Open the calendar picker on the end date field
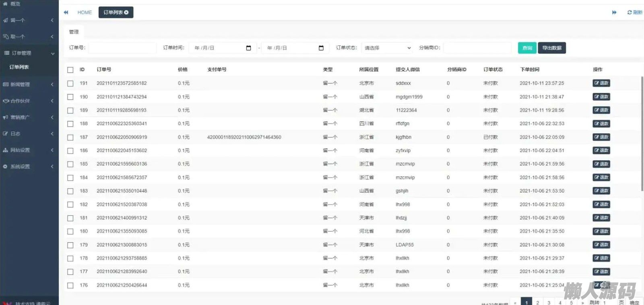Screen dimensions: 644x305 (x=321, y=48)
